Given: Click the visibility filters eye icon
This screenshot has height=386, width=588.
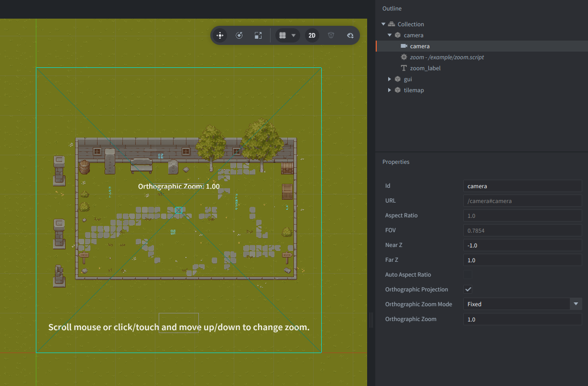Looking at the screenshot, I should coord(350,35).
